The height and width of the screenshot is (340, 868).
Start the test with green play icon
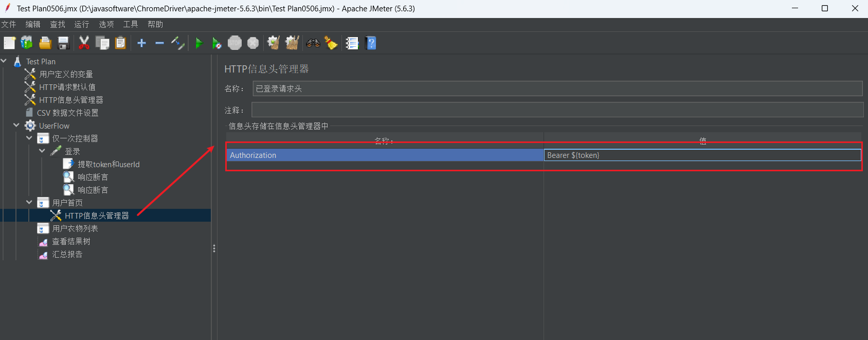coord(199,43)
